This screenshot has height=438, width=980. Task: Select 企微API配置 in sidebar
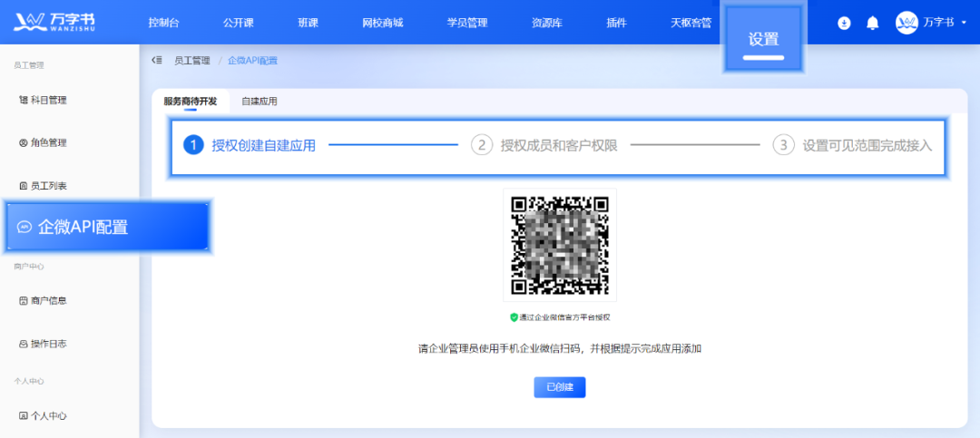tap(106, 227)
